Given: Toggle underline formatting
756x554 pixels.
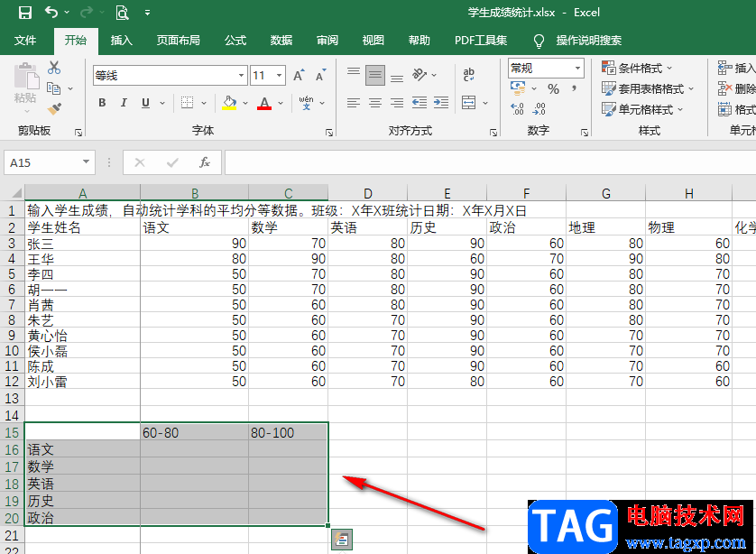Looking at the screenshot, I should coord(145,103).
